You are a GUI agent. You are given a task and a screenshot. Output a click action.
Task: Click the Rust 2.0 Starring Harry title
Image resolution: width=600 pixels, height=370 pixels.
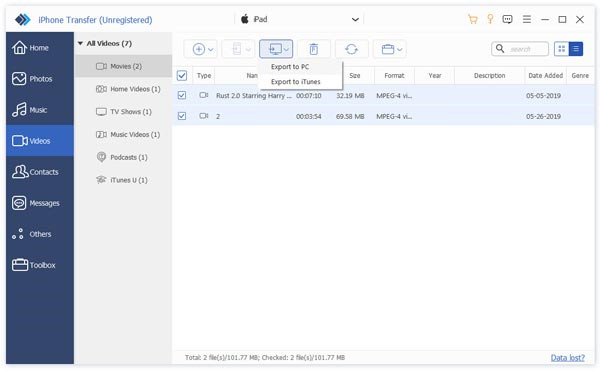pos(253,96)
